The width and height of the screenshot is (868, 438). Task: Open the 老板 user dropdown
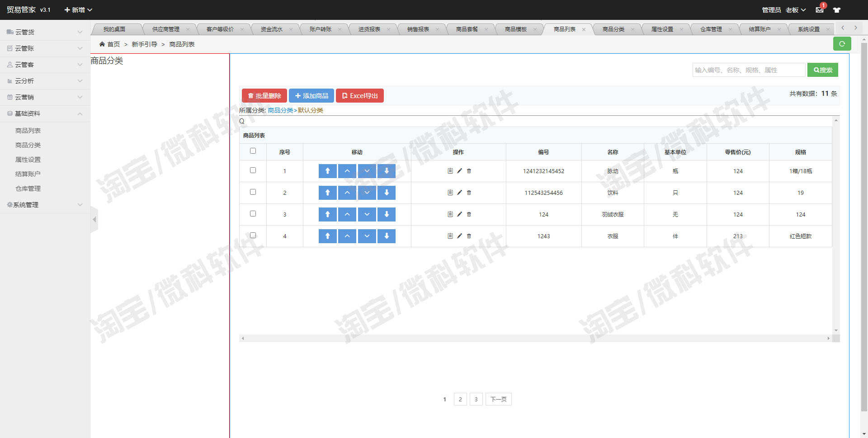point(796,10)
